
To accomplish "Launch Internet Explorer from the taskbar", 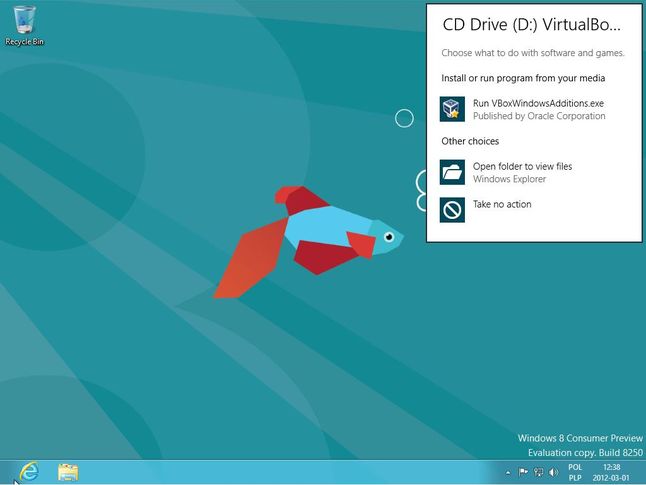I will (29, 472).
